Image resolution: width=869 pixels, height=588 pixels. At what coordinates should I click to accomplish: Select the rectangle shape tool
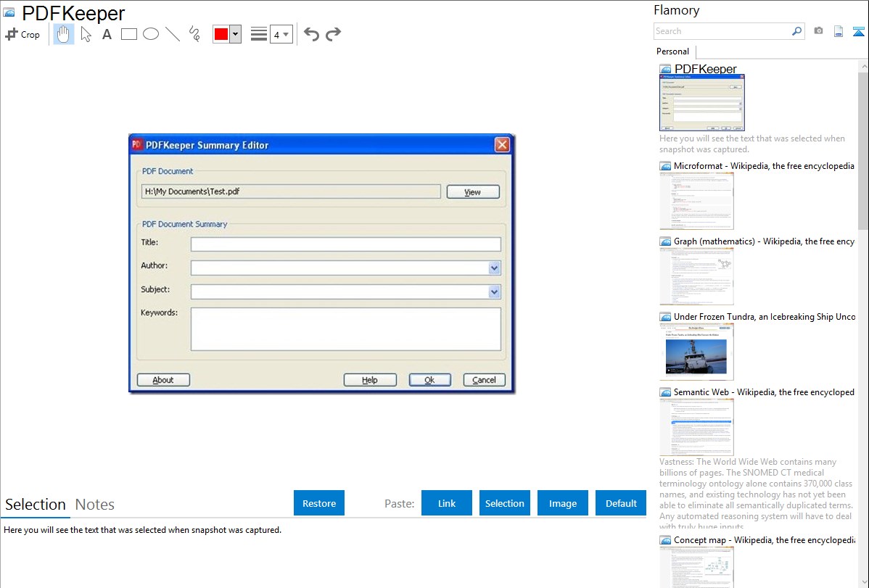129,34
